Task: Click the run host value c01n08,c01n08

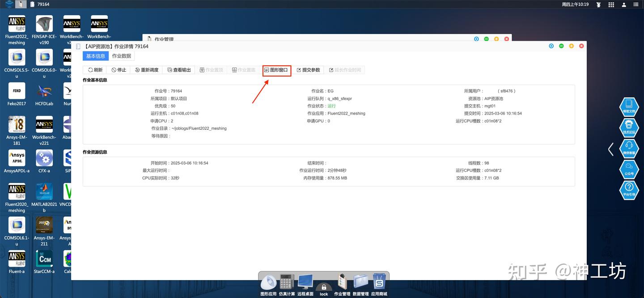Action: 184,114
